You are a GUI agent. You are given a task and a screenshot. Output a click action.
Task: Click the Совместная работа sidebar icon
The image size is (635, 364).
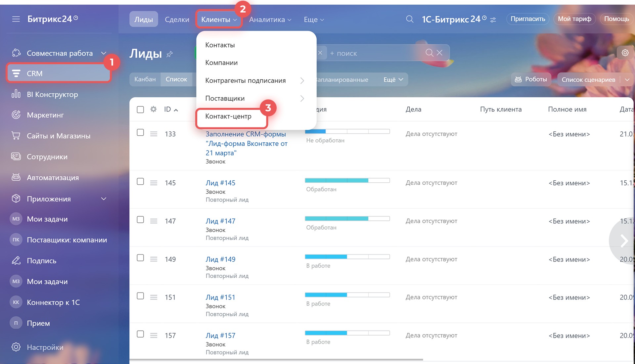click(x=16, y=53)
